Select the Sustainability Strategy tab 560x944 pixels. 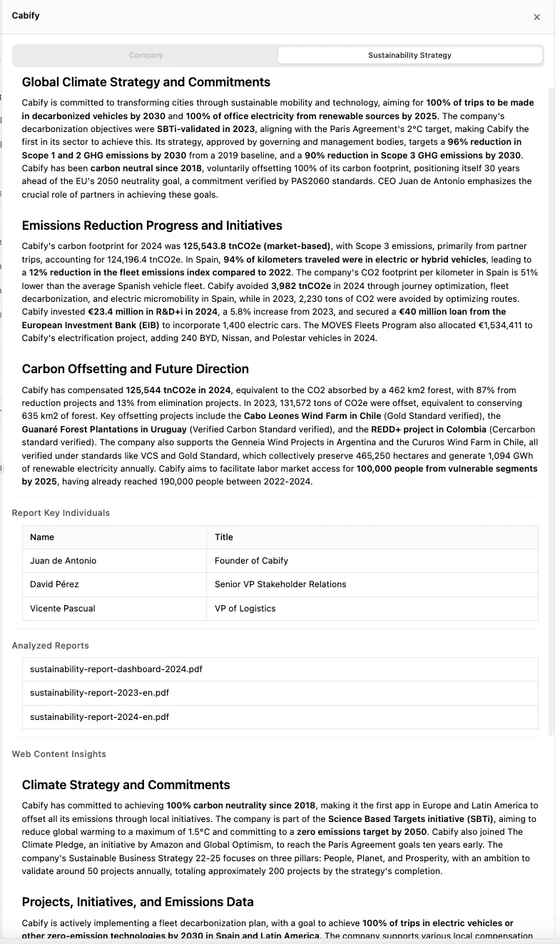[409, 55]
